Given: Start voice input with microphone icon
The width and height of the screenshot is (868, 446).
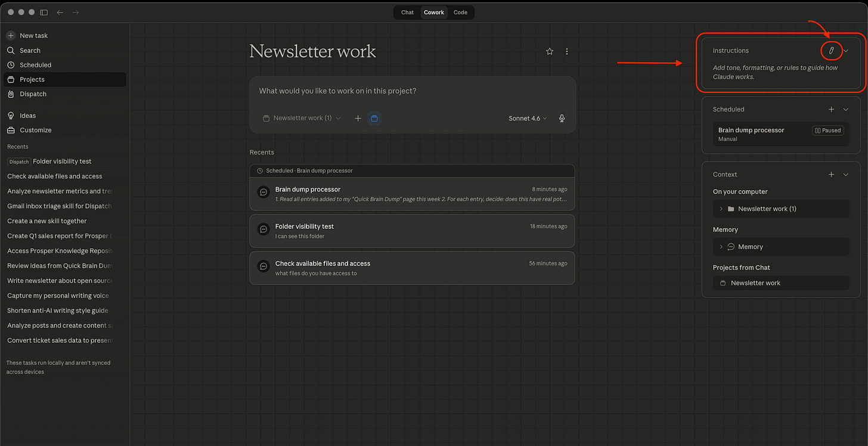Looking at the screenshot, I should click(562, 119).
